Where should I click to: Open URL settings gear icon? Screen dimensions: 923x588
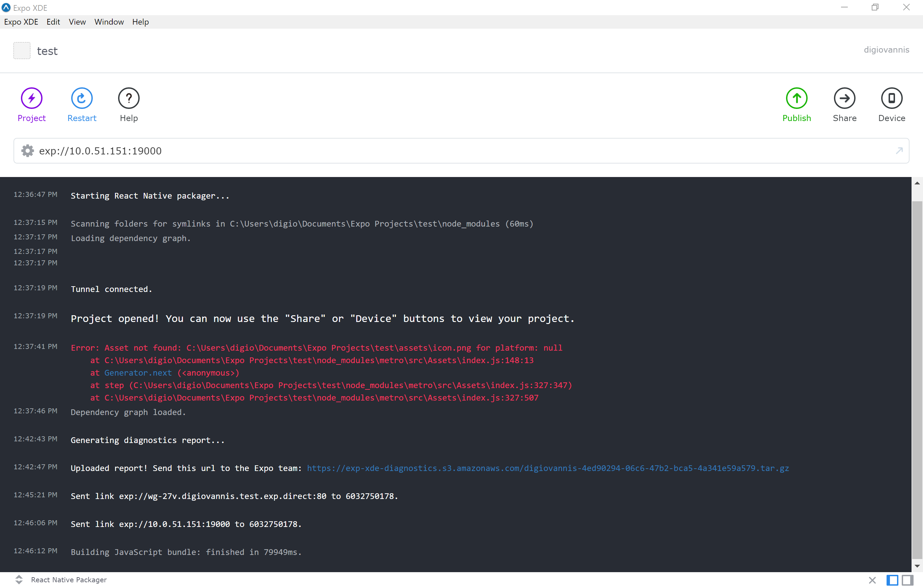pyautogui.click(x=28, y=151)
